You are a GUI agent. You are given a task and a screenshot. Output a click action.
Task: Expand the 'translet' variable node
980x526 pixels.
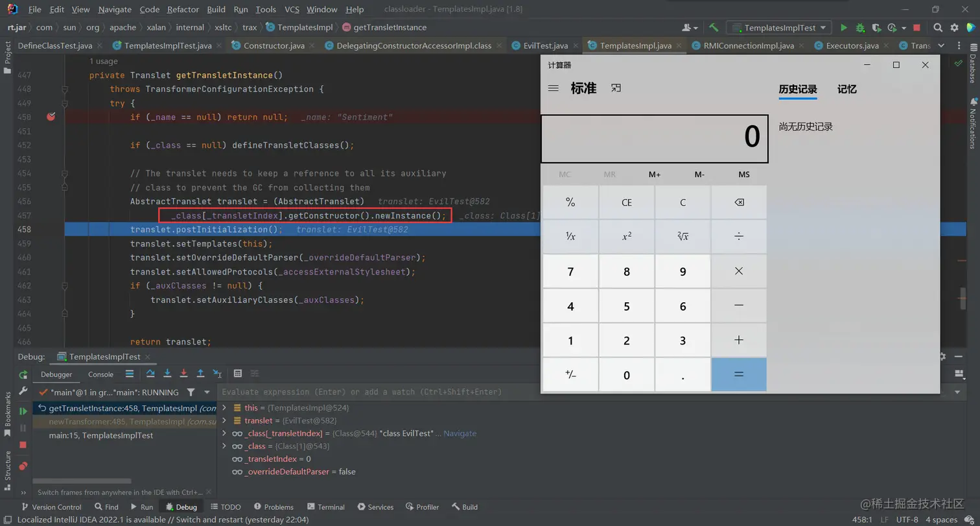click(x=224, y=420)
